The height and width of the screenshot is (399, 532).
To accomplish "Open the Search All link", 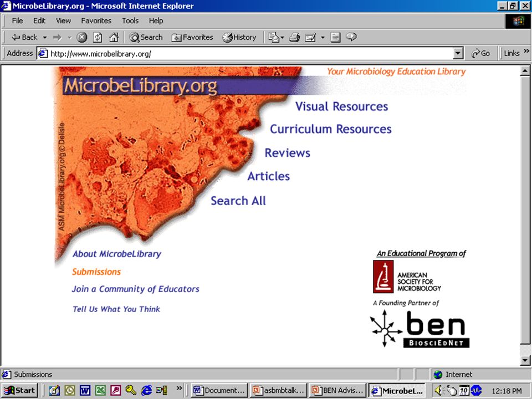I will pyautogui.click(x=238, y=201).
